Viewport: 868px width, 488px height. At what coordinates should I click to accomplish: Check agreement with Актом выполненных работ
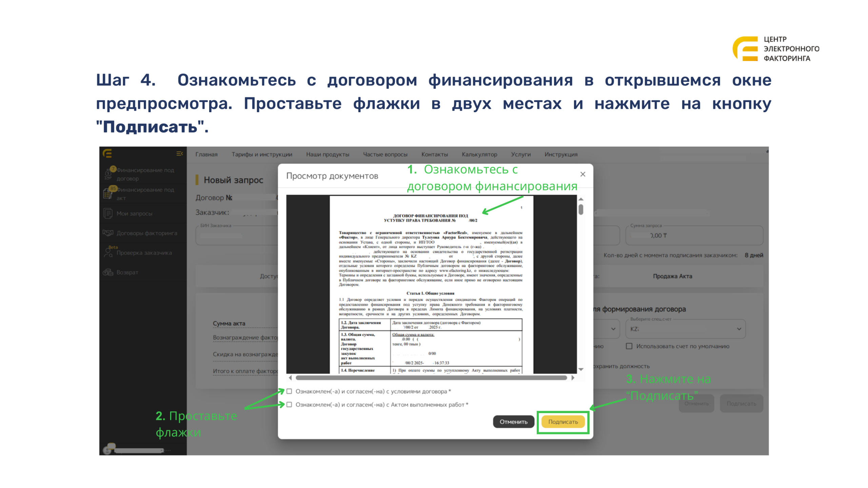tap(289, 404)
